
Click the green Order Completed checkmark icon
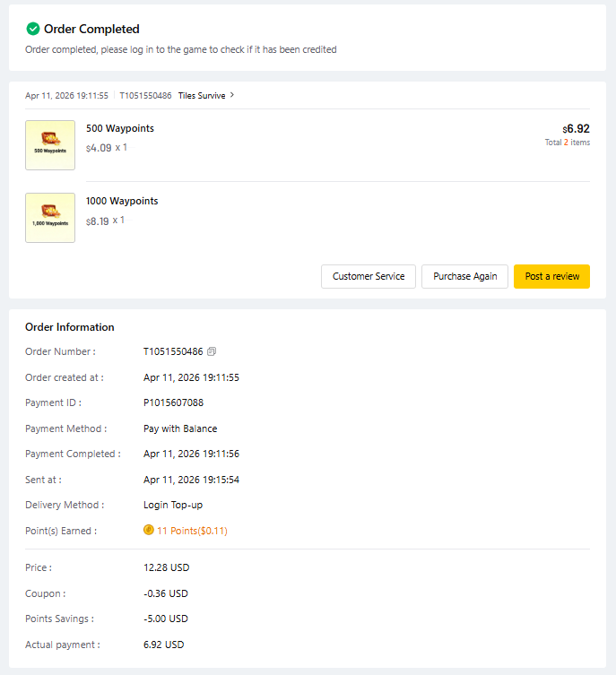33,29
